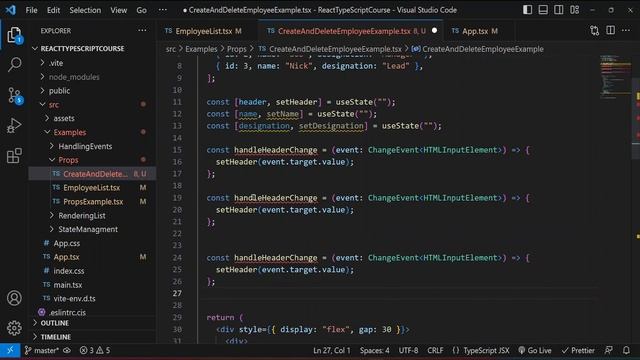This screenshot has height=360, width=640.
Task: Collapse the REACTTYPESCRIPTCOURSE root folder
Action: (x=83, y=49)
